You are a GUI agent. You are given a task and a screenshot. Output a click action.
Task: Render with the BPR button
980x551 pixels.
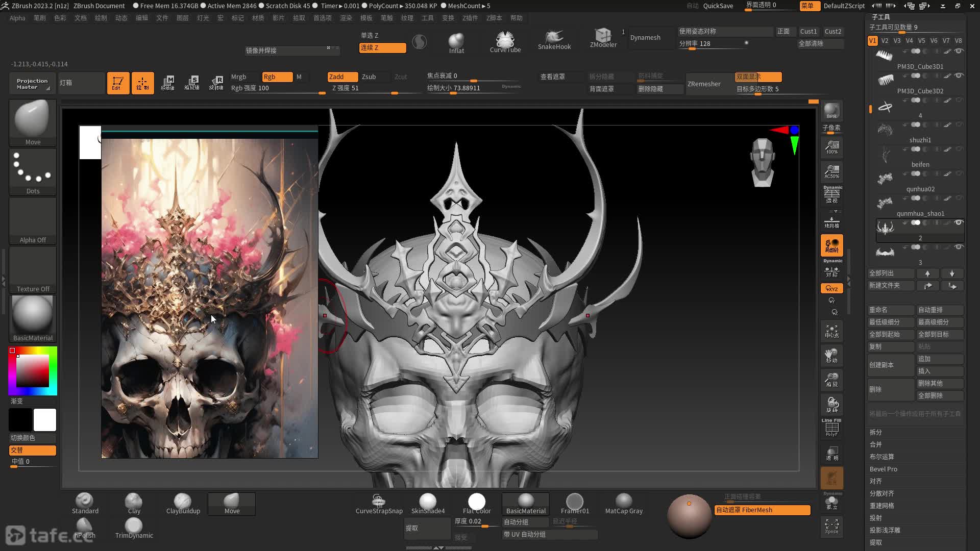click(831, 111)
